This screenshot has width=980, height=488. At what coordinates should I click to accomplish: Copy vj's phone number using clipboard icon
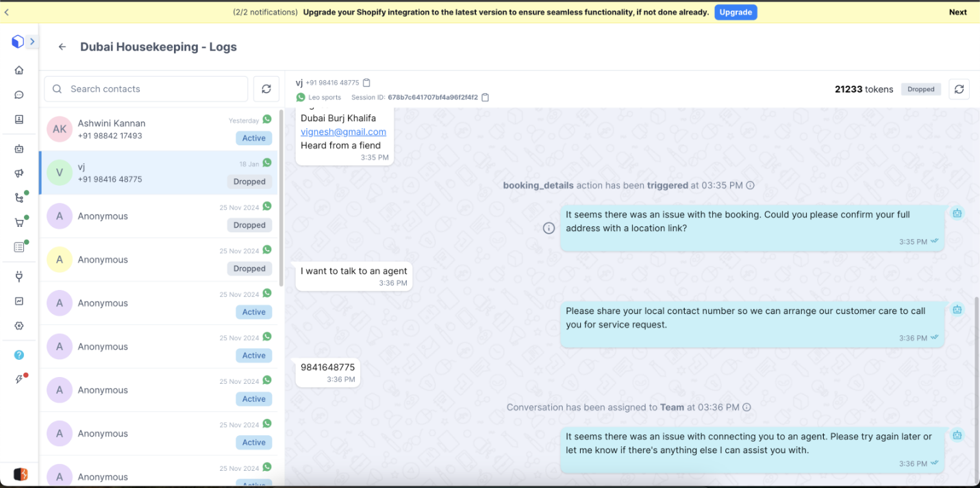(x=366, y=83)
